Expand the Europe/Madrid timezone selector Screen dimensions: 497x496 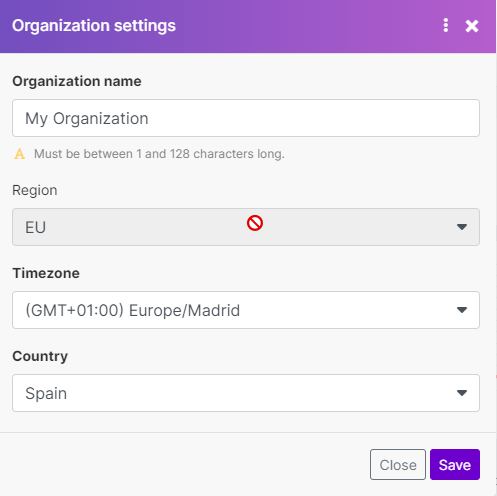pos(246,310)
